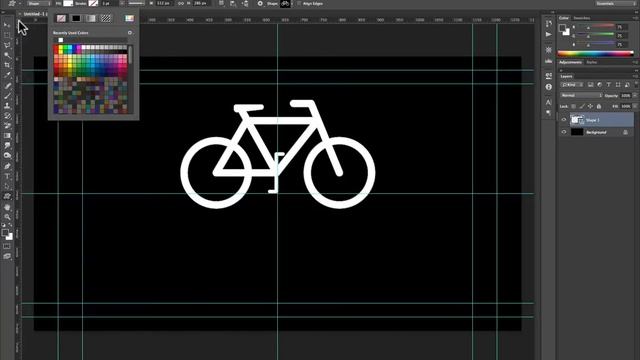Click the color spectrum ramp in Color panel
The image size is (640, 360).
tap(595, 53)
